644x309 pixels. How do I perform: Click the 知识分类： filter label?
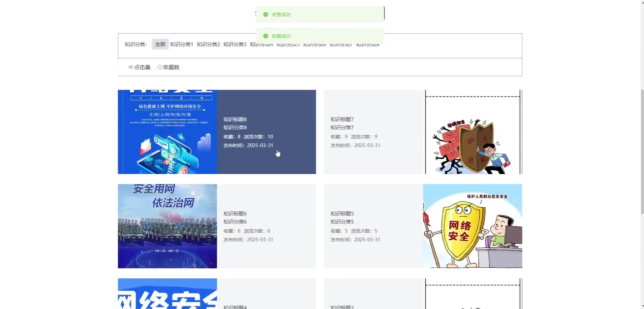coord(136,44)
